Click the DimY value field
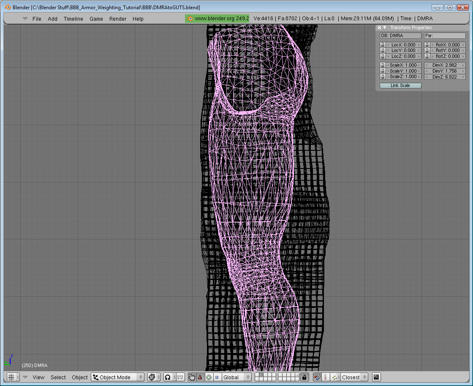The height and width of the screenshot is (386, 473). click(445, 71)
